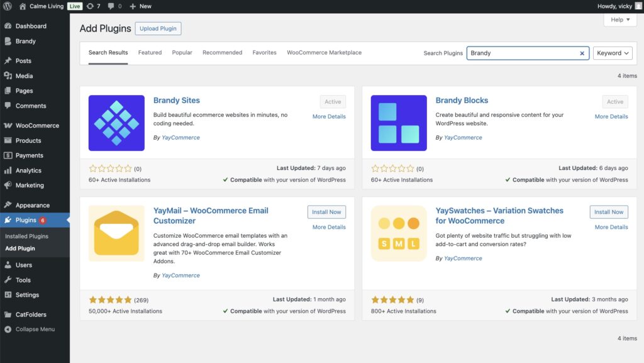
Task: Click the Brandy Blocks plugin thumbnail
Action: [x=399, y=123]
